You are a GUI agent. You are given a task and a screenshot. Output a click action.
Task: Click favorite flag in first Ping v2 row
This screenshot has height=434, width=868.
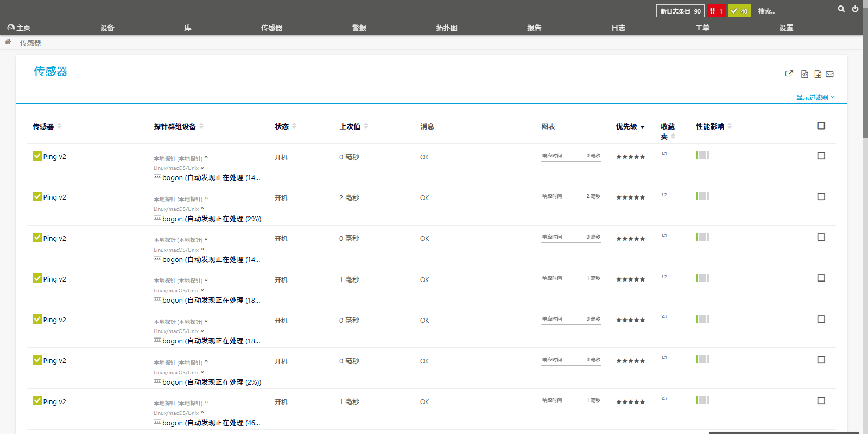[x=664, y=155]
